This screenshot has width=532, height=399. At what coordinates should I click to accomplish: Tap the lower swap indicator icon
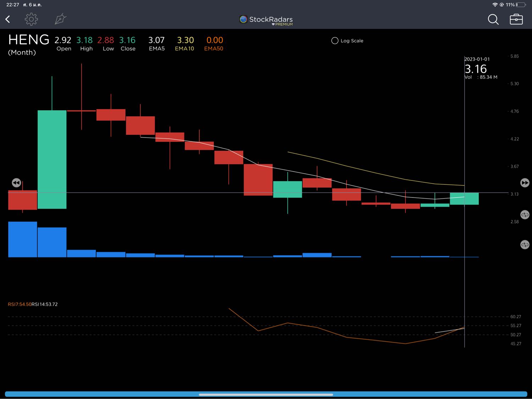tap(525, 245)
